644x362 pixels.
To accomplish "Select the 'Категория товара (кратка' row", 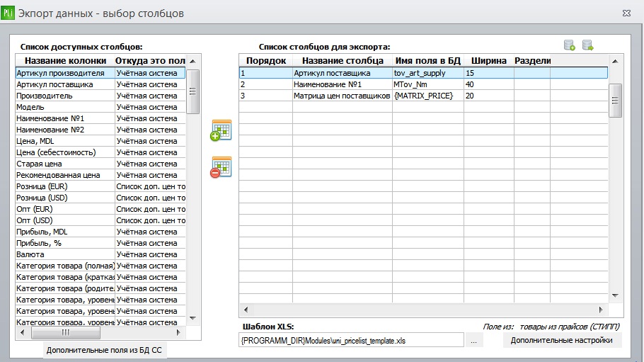I will coord(100,277).
